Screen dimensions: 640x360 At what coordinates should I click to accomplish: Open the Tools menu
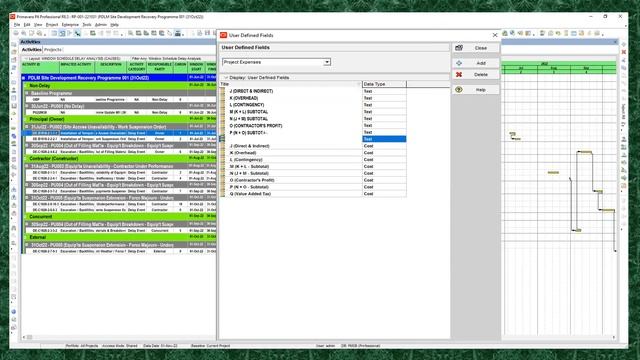pos(87,25)
